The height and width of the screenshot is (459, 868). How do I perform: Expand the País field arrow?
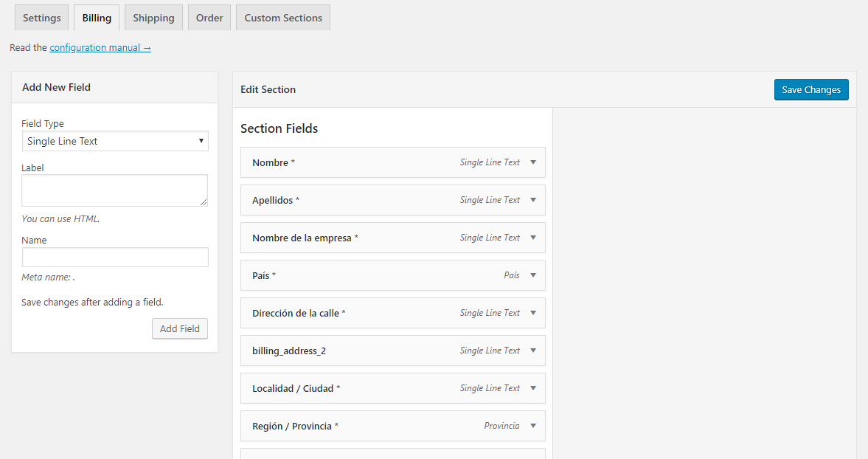click(533, 275)
